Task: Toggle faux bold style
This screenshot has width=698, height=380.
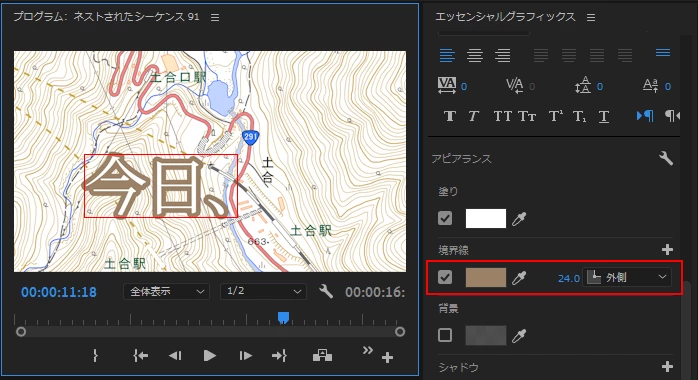Action: pyautogui.click(x=450, y=117)
